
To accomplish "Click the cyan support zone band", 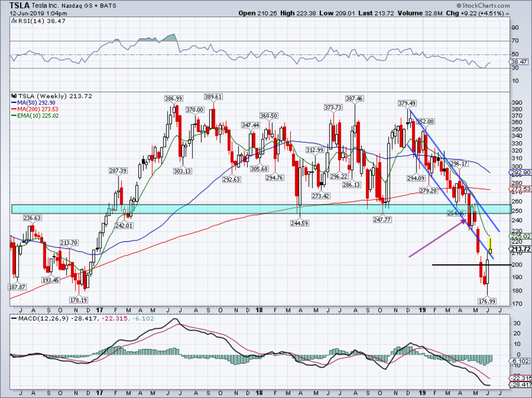I will tap(262, 209).
